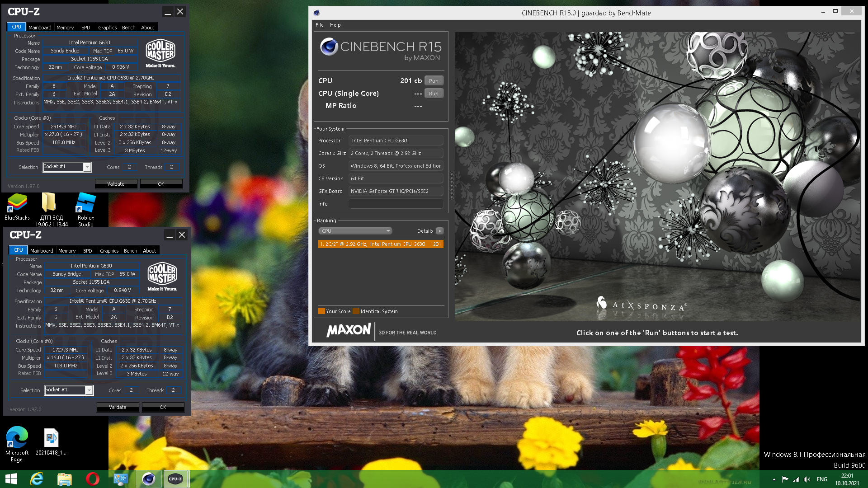Click Cooler Master logo in top CPU-Z
868x488 pixels.
[x=160, y=53]
